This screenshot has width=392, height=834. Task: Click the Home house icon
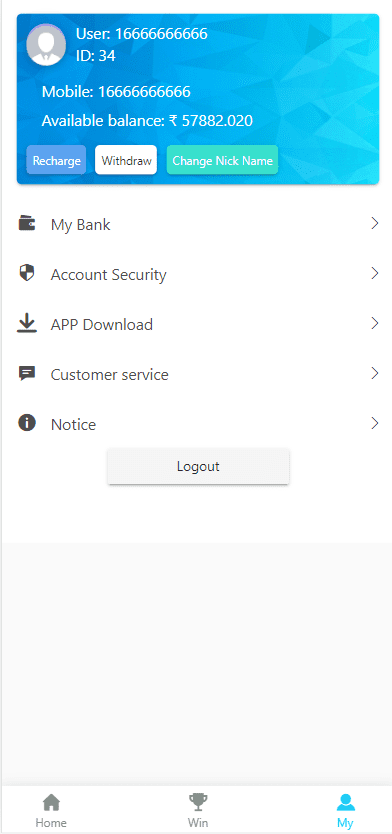pos(52,802)
